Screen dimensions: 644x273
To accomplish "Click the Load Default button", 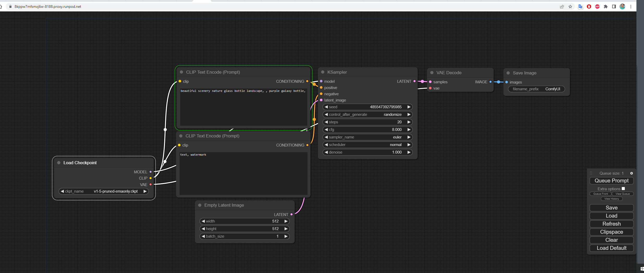I will click(x=611, y=248).
